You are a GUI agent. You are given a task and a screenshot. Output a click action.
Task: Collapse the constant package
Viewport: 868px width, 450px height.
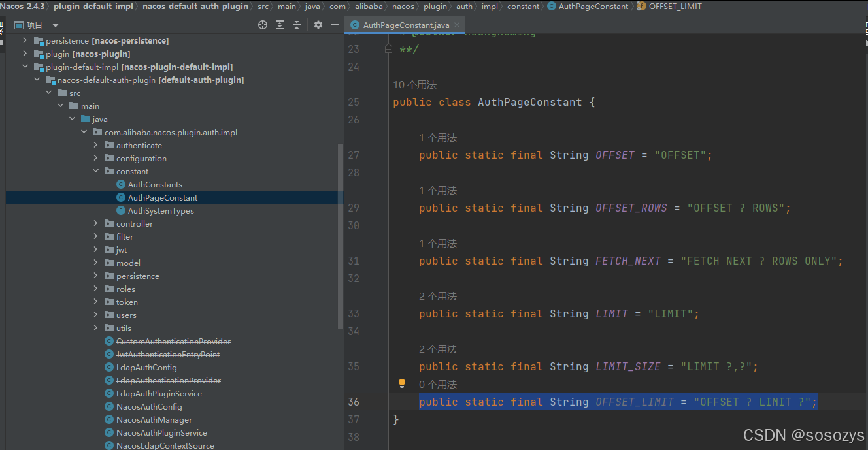tap(96, 171)
